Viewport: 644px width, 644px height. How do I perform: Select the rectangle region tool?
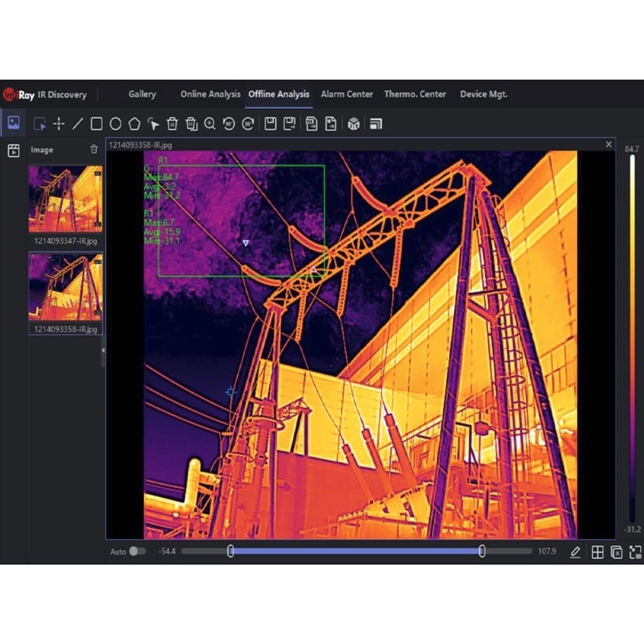click(x=97, y=124)
